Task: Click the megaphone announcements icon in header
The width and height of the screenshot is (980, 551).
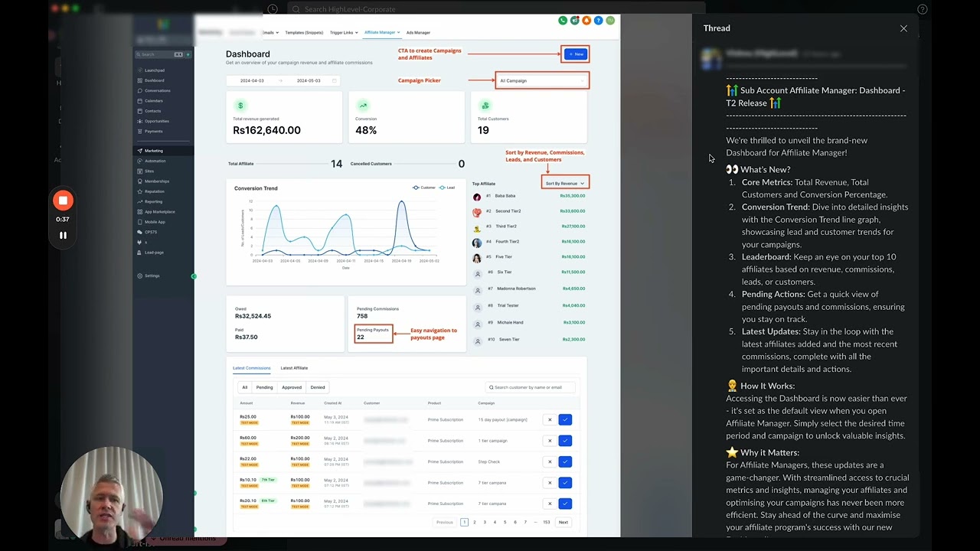Action: click(x=574, y=21)
